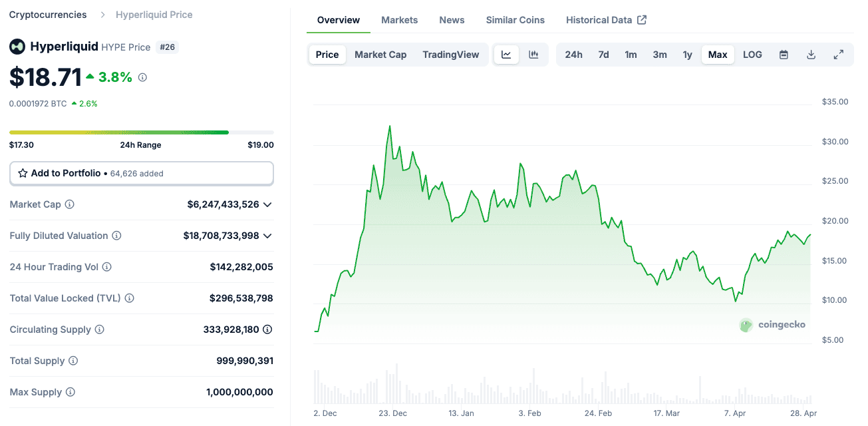Switch chart to Market Cap mode
The height and width of the screenshot is (426, 868).
pos(380,55)
